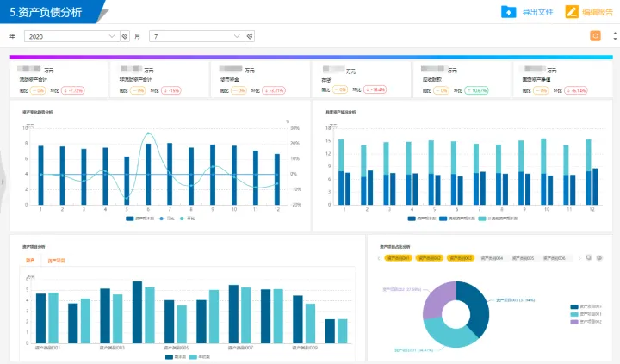Image resolution: width=620 pixels, height=364 pixels.
Task: Toggle the purple legend entry beside the donut
Action: coord(586,322)
